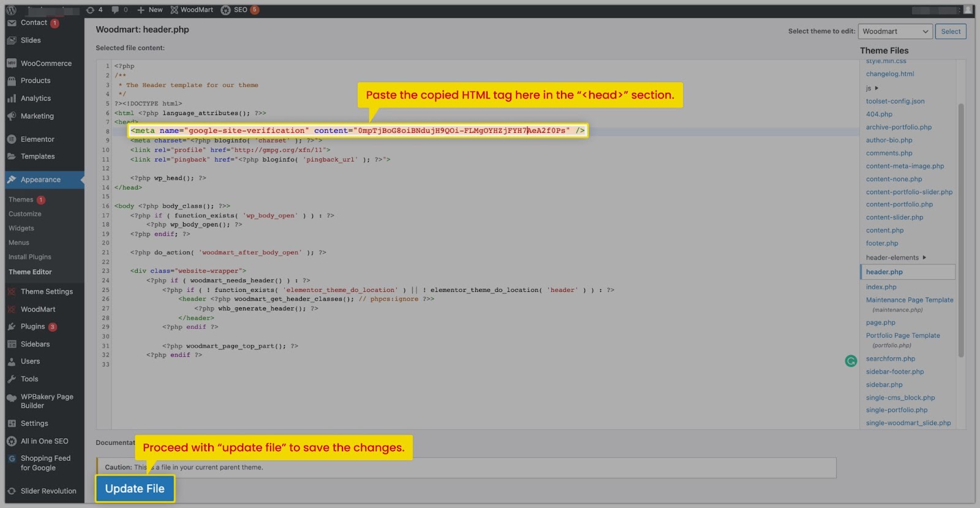
Task: Open WoodMart in the admin bar
Action: pyautogui.click(x=192, y=10)
